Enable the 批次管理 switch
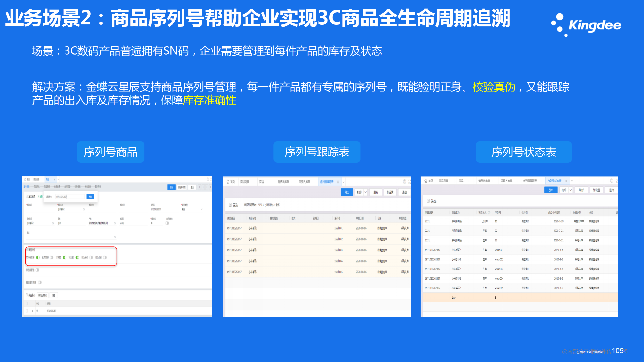 coord(52,257)
